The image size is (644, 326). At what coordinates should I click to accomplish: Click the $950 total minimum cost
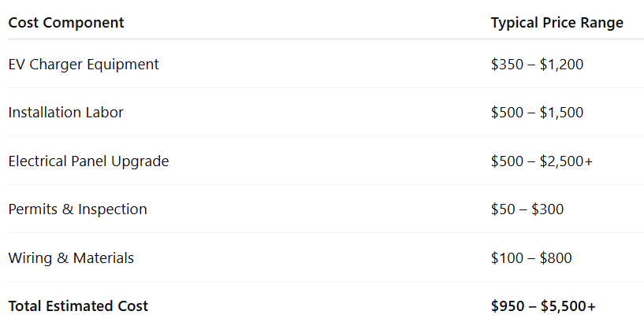click(x=507, y=306)
